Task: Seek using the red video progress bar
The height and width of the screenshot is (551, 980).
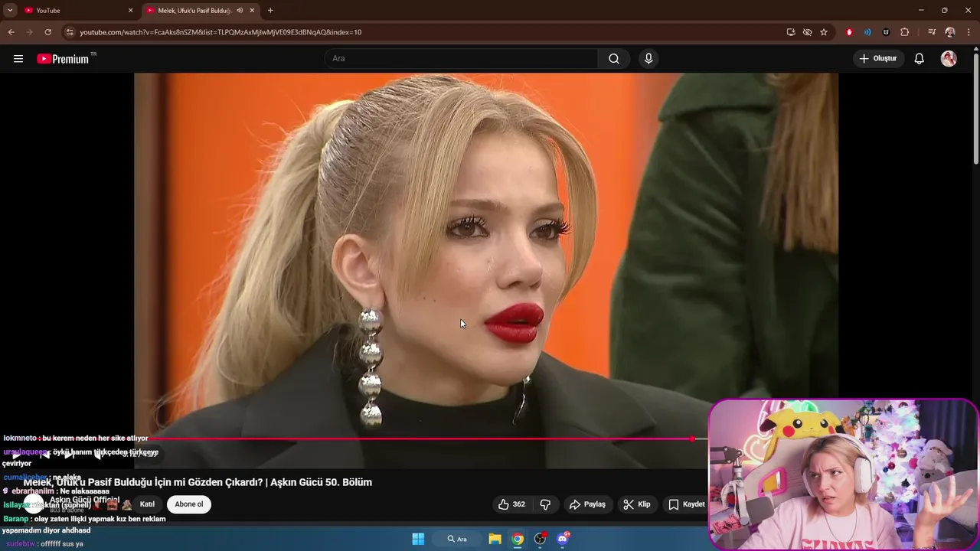Action: (x=420, y=439)
